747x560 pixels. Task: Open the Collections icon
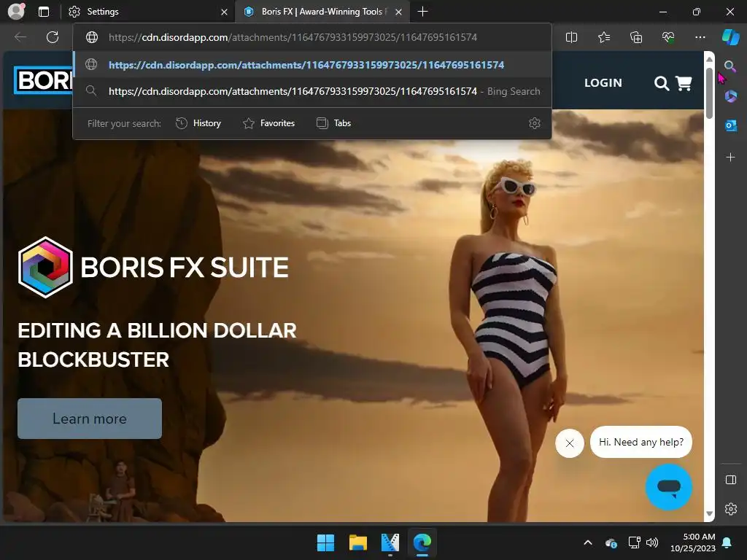coord(636,37)
